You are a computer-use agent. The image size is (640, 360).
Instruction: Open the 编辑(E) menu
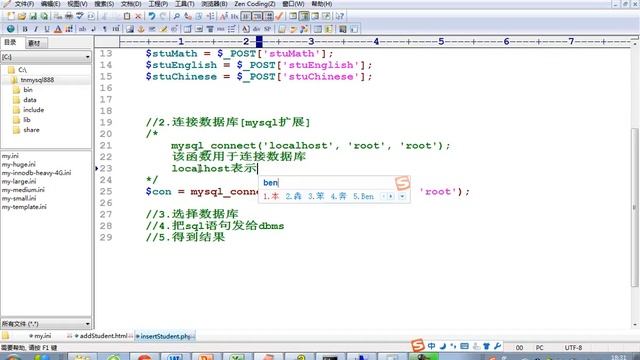coord(51,4)
